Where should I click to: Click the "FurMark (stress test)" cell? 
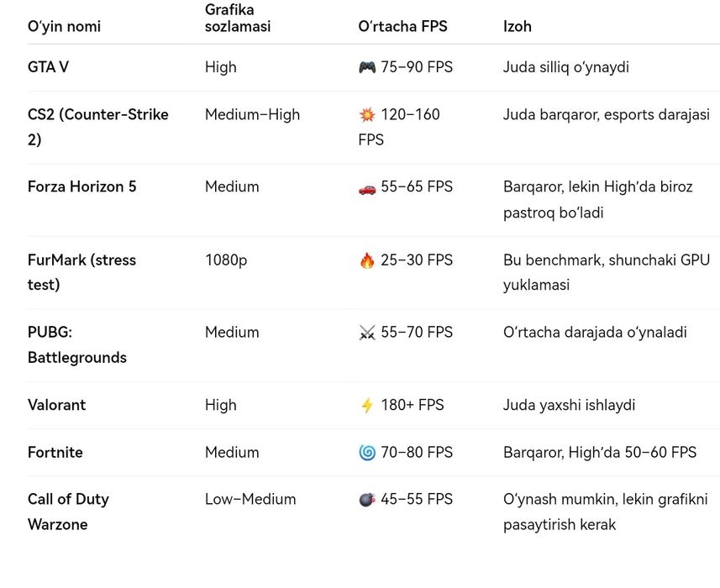point(81,272)
